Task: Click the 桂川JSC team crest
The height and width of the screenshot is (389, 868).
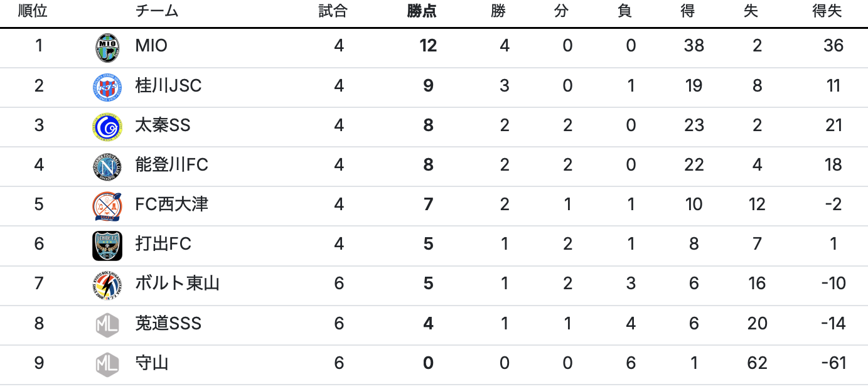Action: pyautogui.click(x=107, y=87)
